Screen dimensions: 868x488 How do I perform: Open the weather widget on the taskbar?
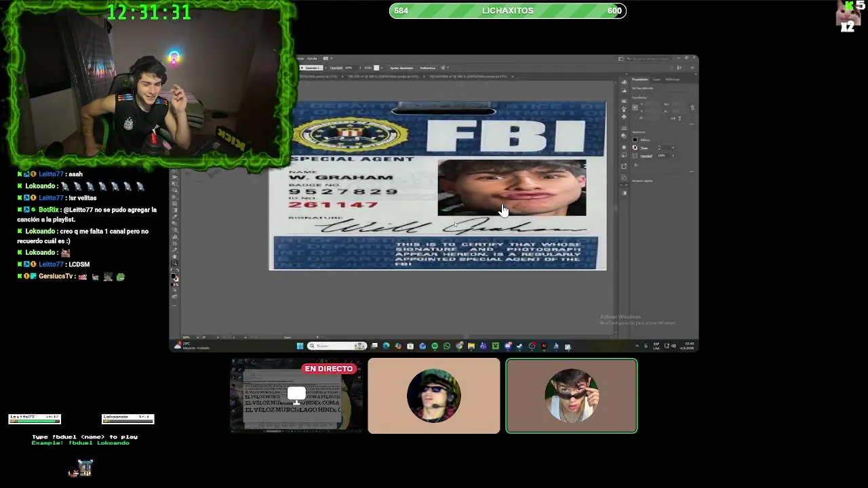(193, 346)
